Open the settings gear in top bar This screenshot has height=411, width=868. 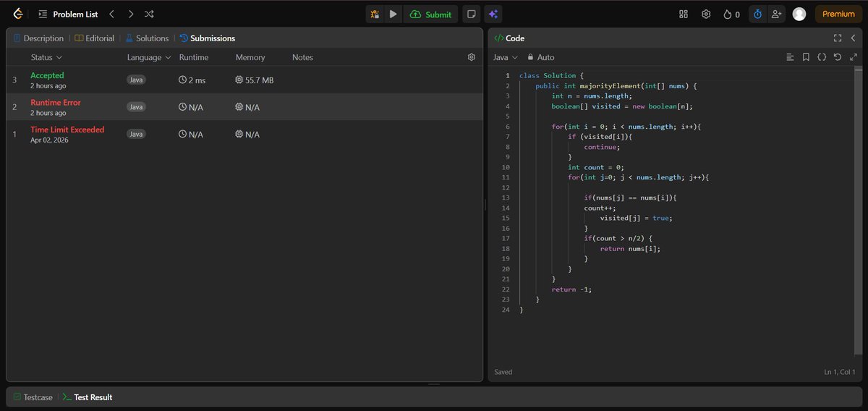tap(706, 14)
